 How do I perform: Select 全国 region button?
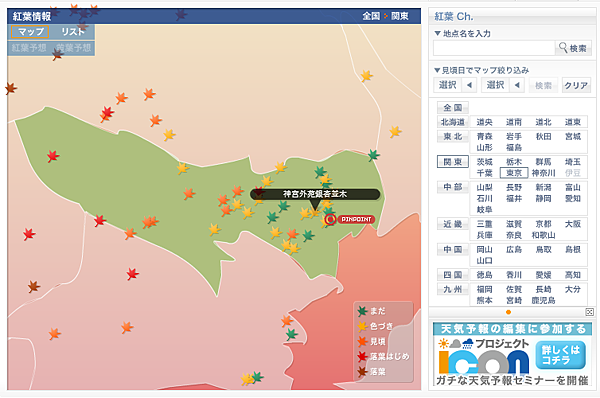pyautogui.click(x=453, y=108)
